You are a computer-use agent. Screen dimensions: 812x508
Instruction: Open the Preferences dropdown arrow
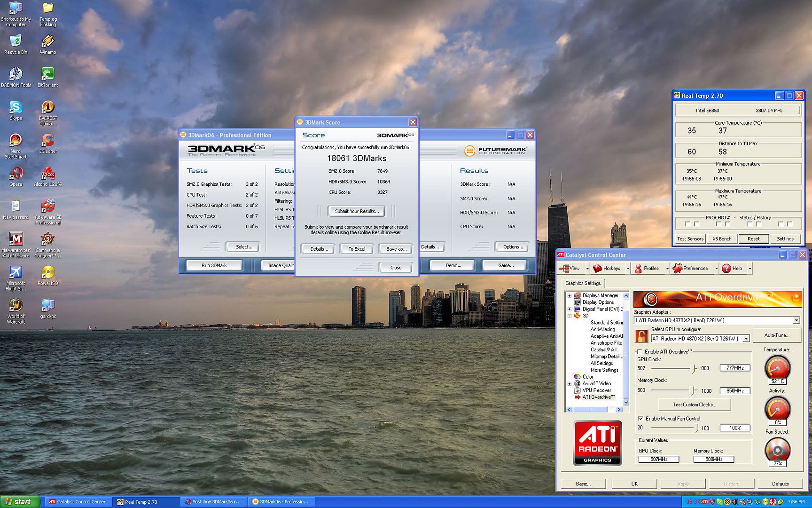pos(716,269)
